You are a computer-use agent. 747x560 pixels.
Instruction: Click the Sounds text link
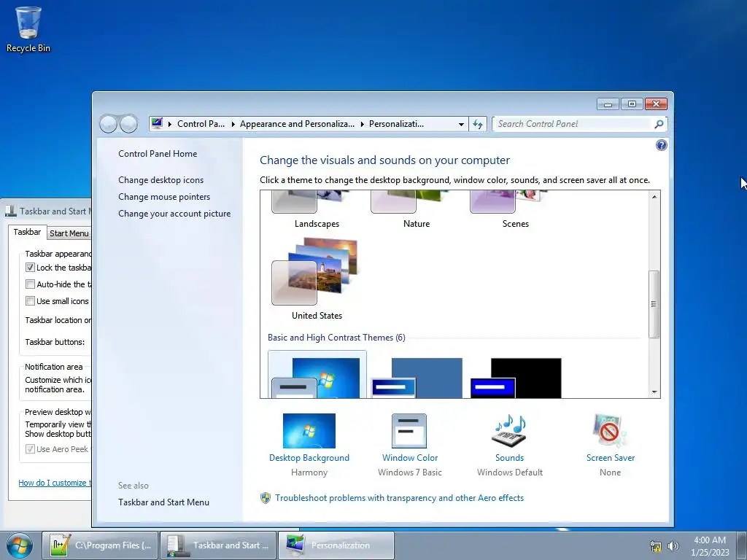[x=509, y=458]
